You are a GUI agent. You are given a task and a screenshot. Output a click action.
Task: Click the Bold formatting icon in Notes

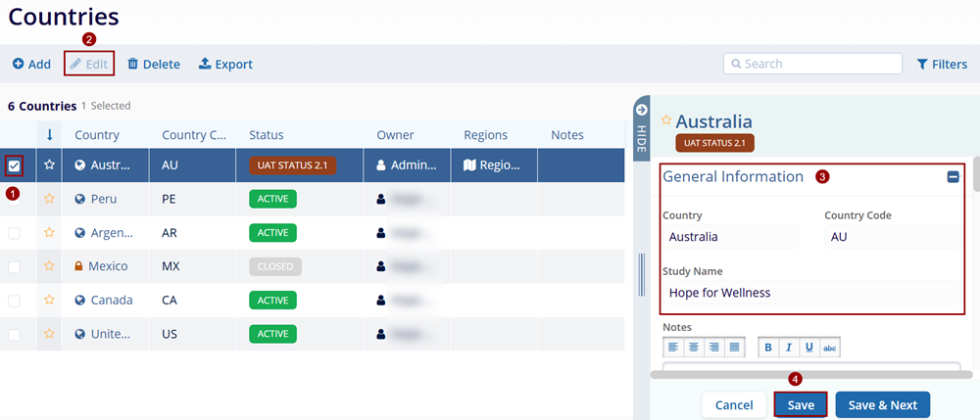click(768, 348)
